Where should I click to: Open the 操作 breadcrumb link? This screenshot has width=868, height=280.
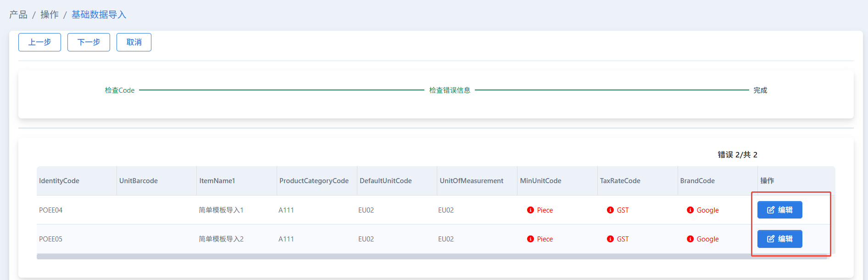coord(50,15)
